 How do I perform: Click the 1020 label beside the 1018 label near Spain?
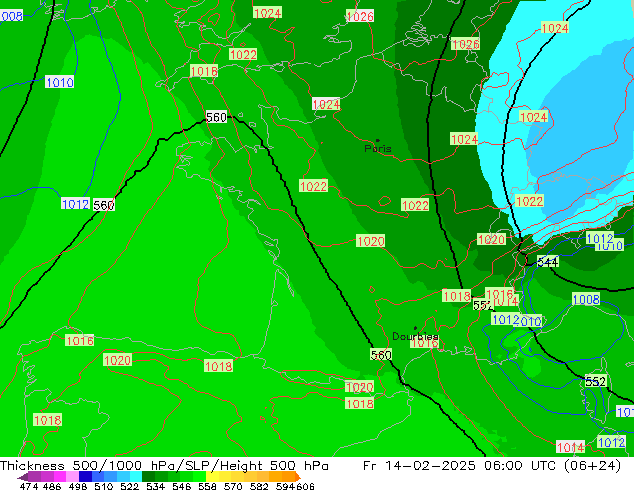(117, 360)
